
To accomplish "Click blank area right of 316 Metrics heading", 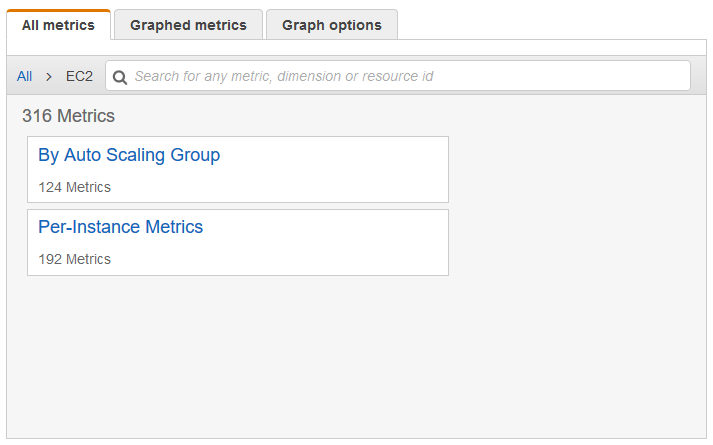I will pos(400,116).
